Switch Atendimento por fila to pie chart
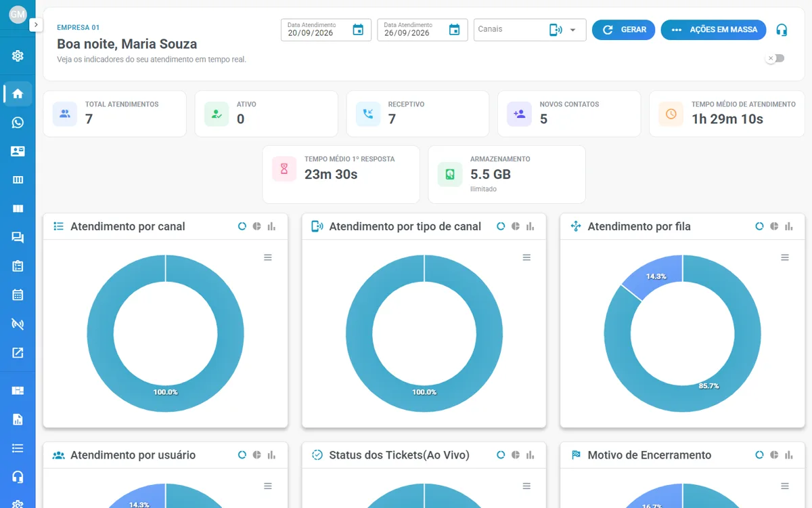The height and width of the screenshot is (508, 812). point(774,226)
